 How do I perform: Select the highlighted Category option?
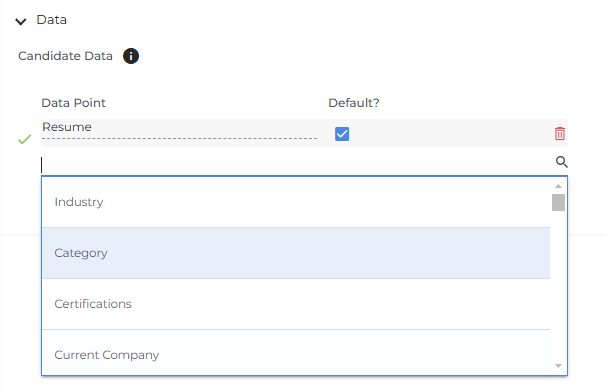coord(296,253)
